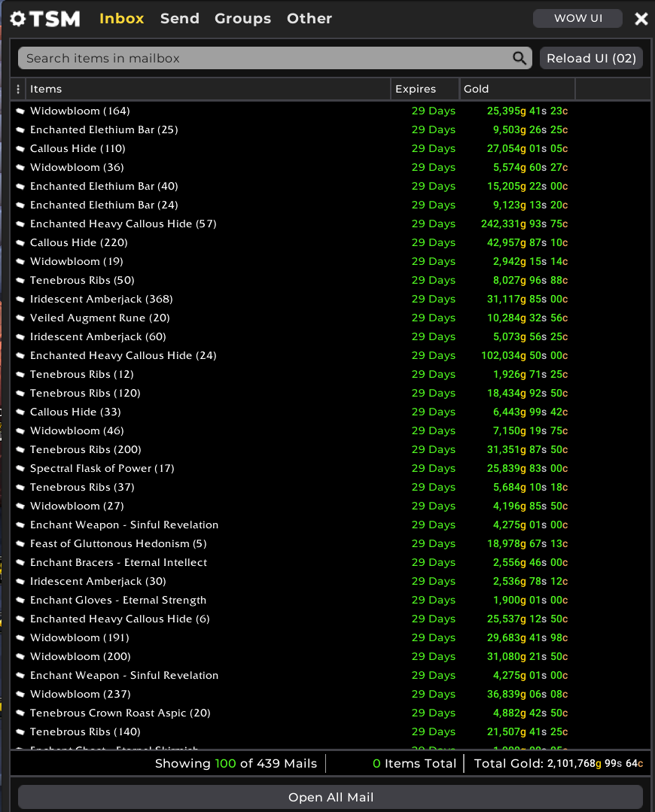Click the 242,331g 93s 75c gold value
This screenshot has width=655, height=812.
coord(525,224)
